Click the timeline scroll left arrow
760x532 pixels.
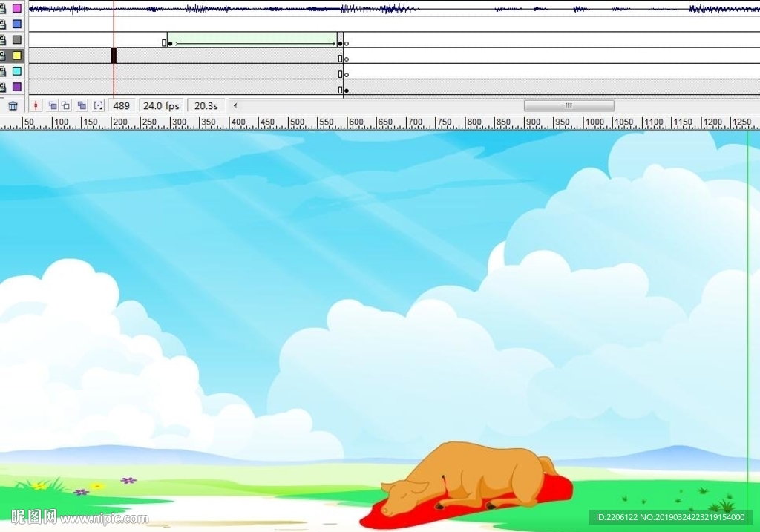tap(235, 105)
